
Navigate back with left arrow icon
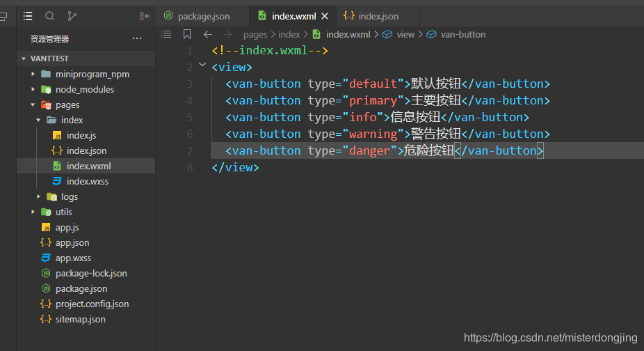(208, 35)
